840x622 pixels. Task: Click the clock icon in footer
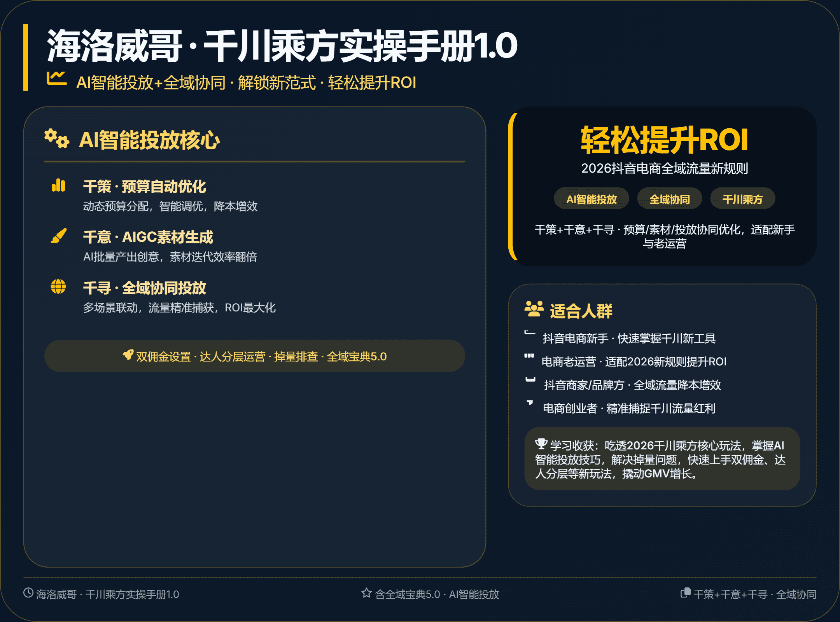(x=28, y=593)
